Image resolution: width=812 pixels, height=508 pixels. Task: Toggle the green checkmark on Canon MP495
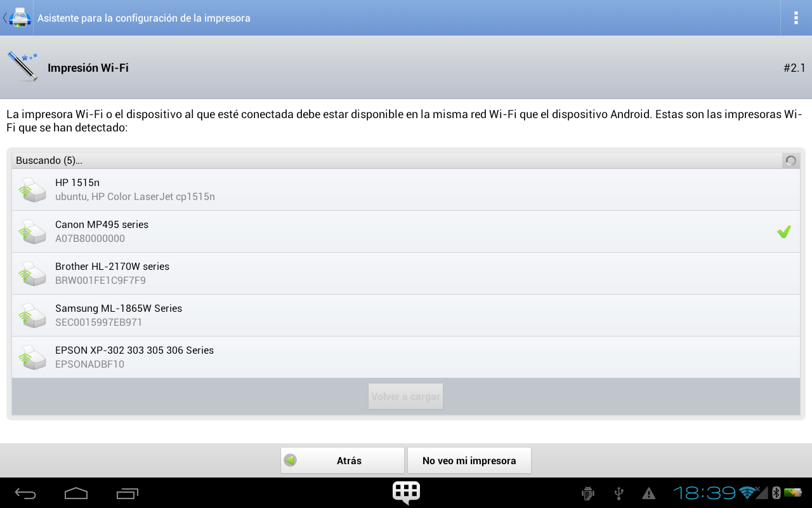(784, 232)
